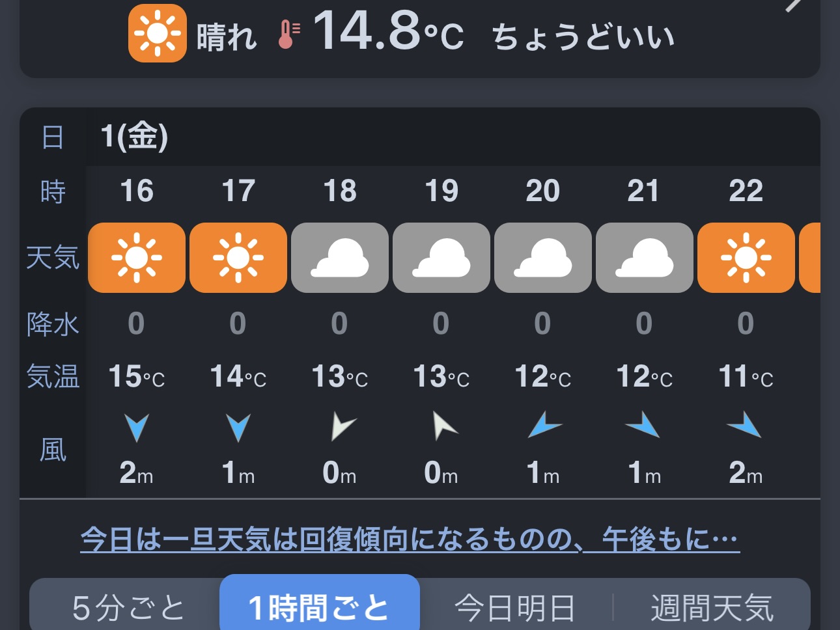Click the 1(金) date header
The width and height of the screenshot is (840, 630).
(135, 137)
